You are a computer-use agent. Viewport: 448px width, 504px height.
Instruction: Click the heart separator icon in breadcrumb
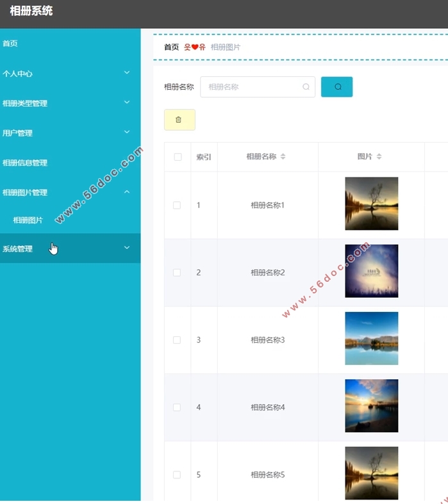pos(195,47)
